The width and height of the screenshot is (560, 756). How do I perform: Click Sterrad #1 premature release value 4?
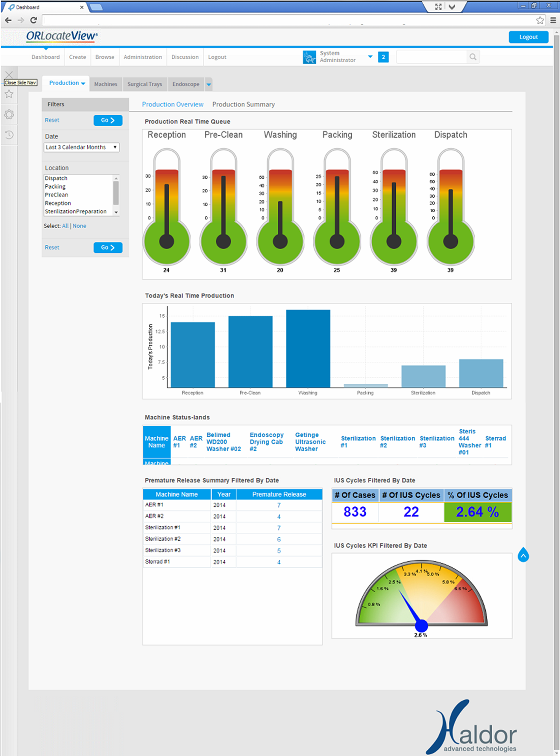point(279,562)
